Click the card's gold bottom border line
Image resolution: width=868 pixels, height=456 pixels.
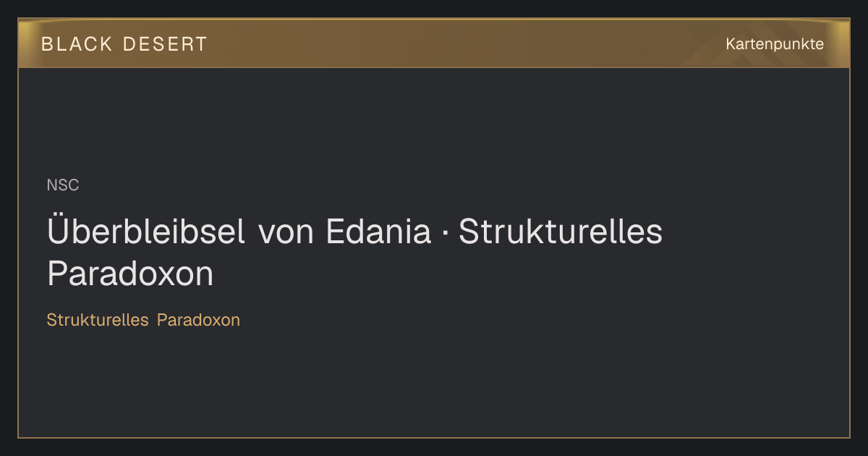(x=434, y=437)
